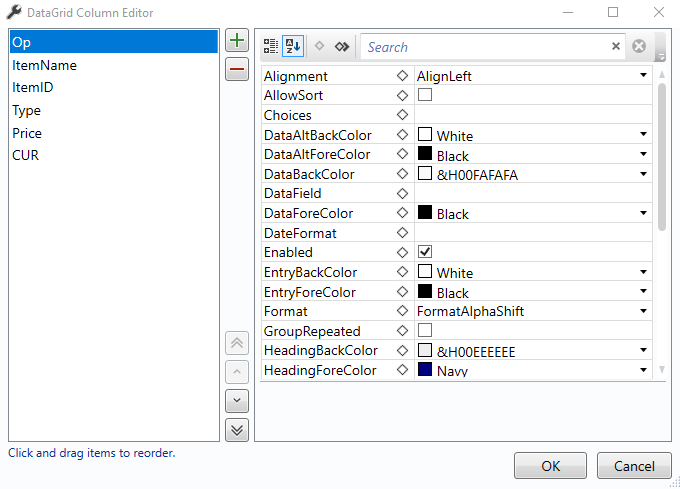The image size is (680, 489).
Task: Click the DataField diamond marker
Action: (402, 193)
